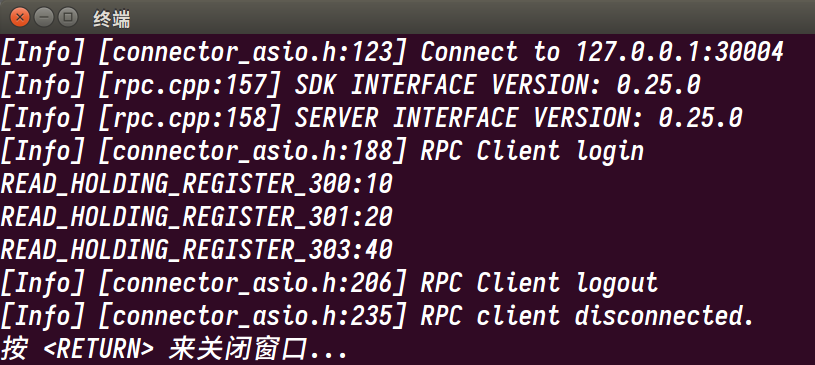The width and height of the screenshot is (815, 365).
Task: Minimize the terminal window
Action: tap(44, 18)
